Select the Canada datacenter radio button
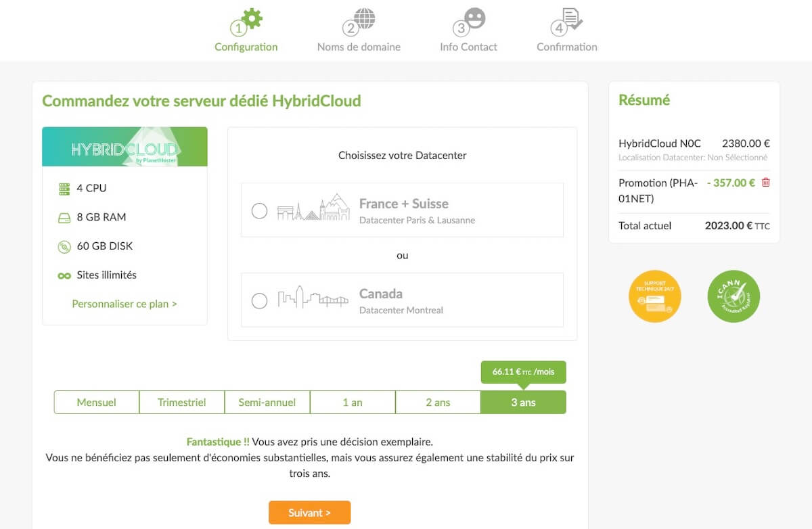The width and height of the screenshot is (812, 529). click(x=259, y=300)
